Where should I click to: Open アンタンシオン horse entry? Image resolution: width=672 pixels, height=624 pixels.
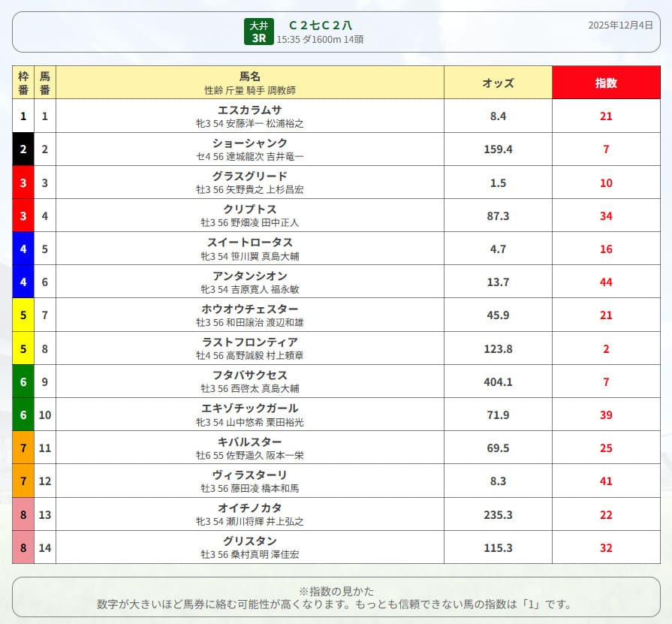(249, 276)
